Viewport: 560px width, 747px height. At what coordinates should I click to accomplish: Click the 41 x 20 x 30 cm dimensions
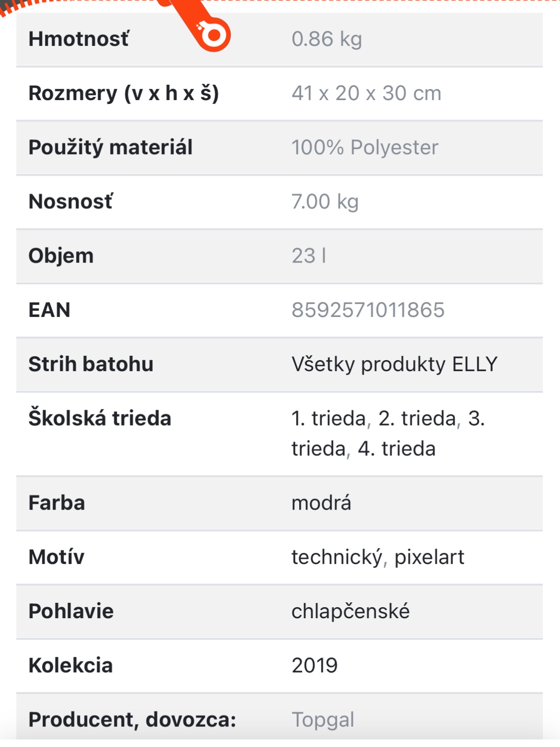coord(366,93)
